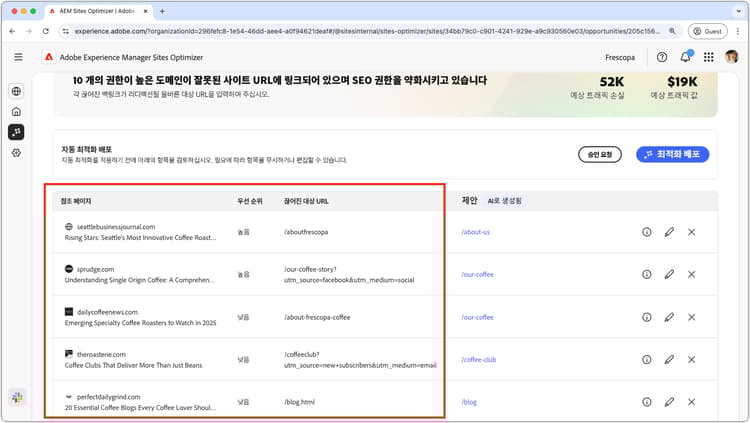The height and width of the screenshot is (423, 750).
Task: Open the Guest profile button
Action: coord(707,31)
